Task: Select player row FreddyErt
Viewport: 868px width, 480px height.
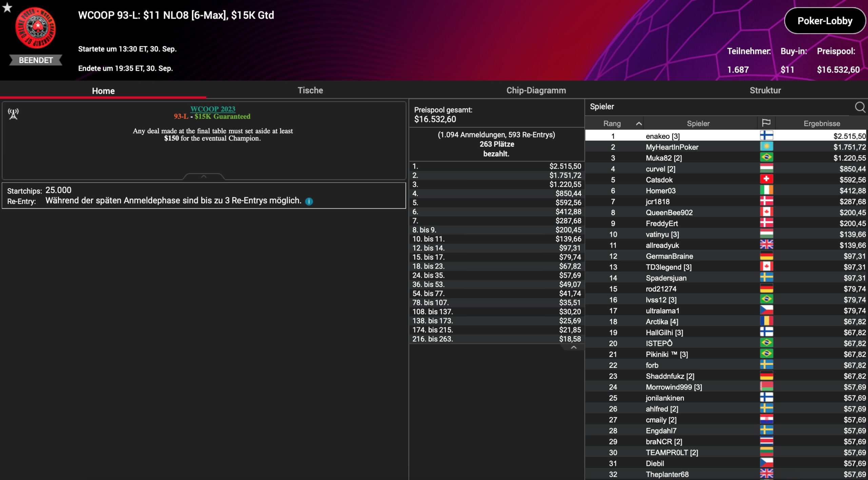Action: [726, 223]
